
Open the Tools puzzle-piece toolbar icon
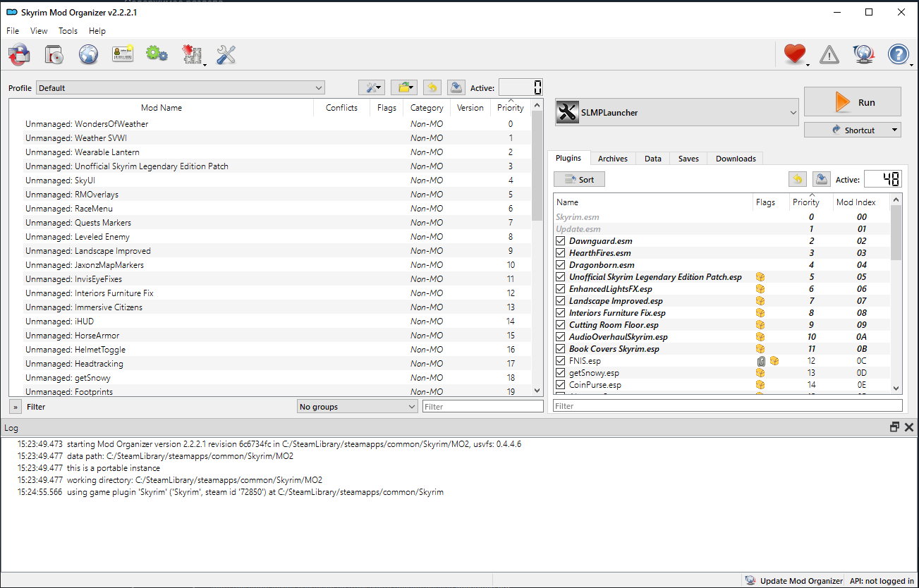192,55
